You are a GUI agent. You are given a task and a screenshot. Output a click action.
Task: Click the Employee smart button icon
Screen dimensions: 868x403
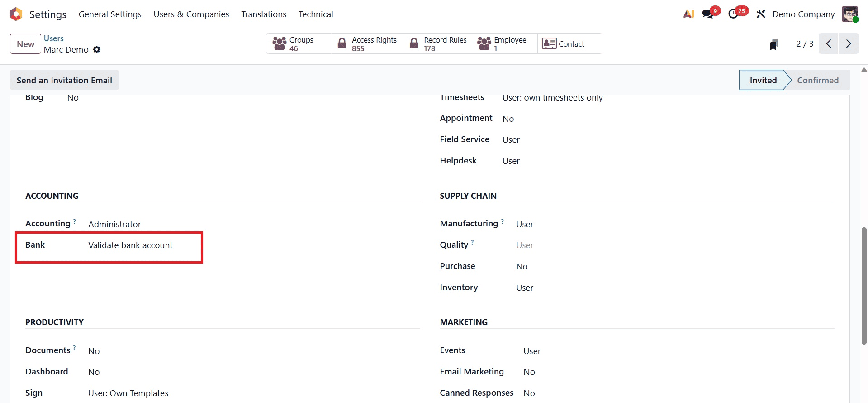click(x=484, y=43)
